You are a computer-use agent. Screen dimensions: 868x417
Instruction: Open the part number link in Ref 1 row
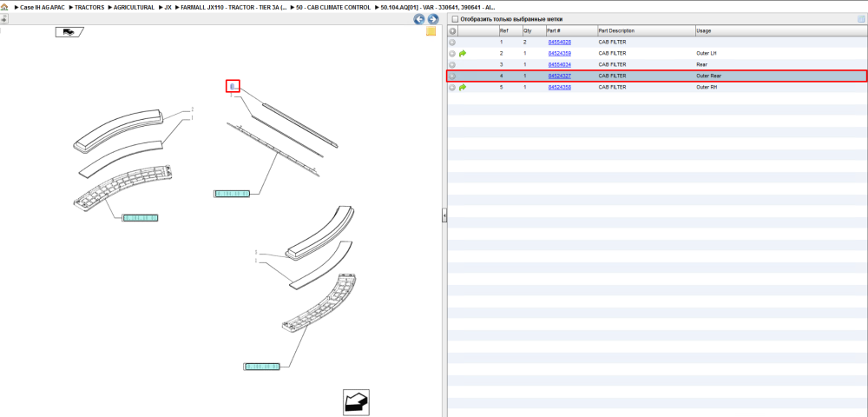[x=559, y=42]
